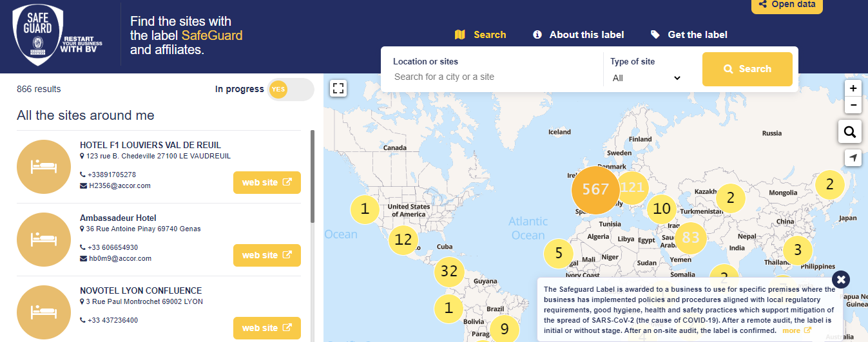This screenshot has height=342, width=868.
Task: Select the NOVOTEL LYON CONFLUENCE title
Action: (x=140, y=290)
